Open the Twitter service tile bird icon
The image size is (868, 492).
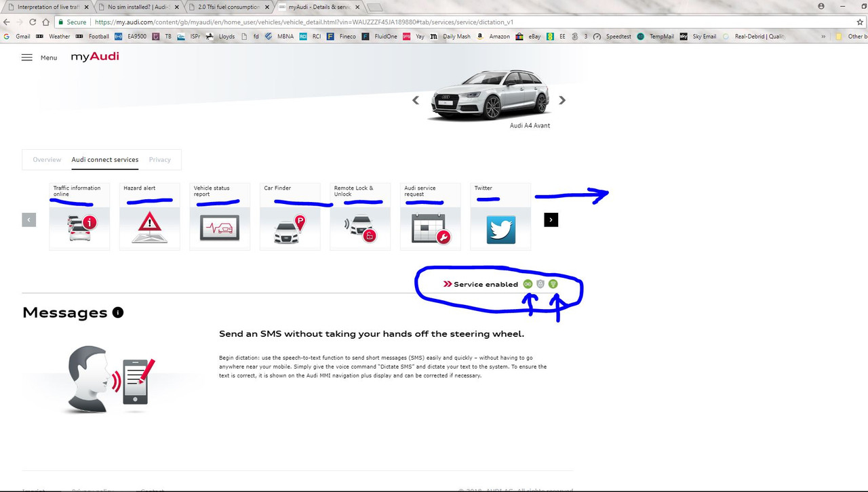[500, 230]
